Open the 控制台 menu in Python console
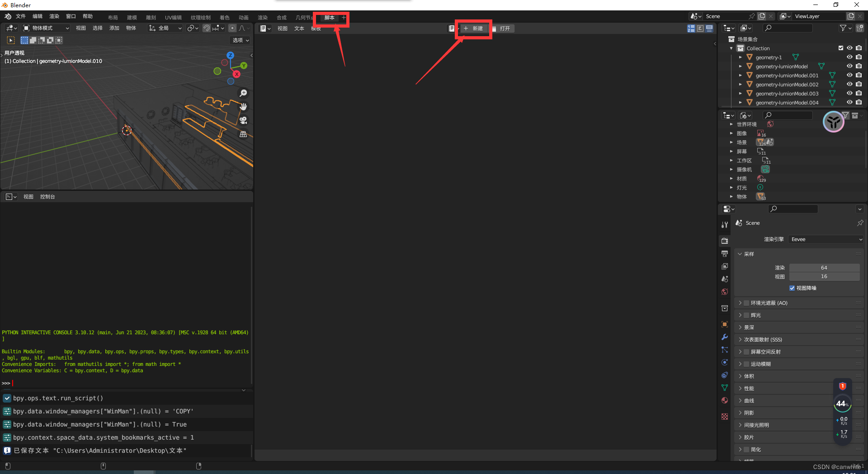 click(x=47, y=197)
